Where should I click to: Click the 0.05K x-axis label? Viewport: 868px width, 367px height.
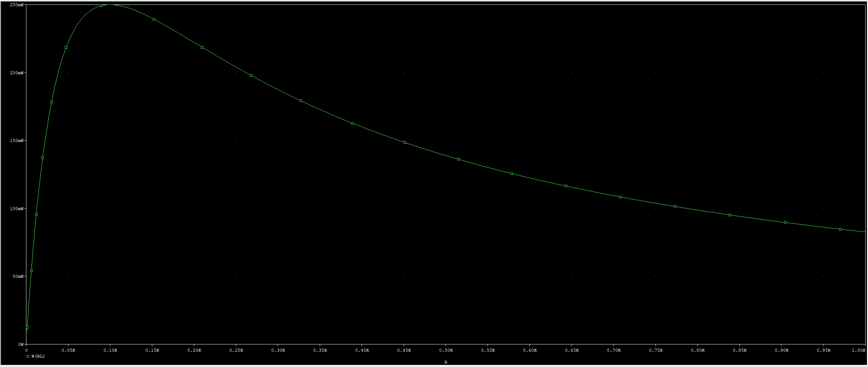point(68,350)
